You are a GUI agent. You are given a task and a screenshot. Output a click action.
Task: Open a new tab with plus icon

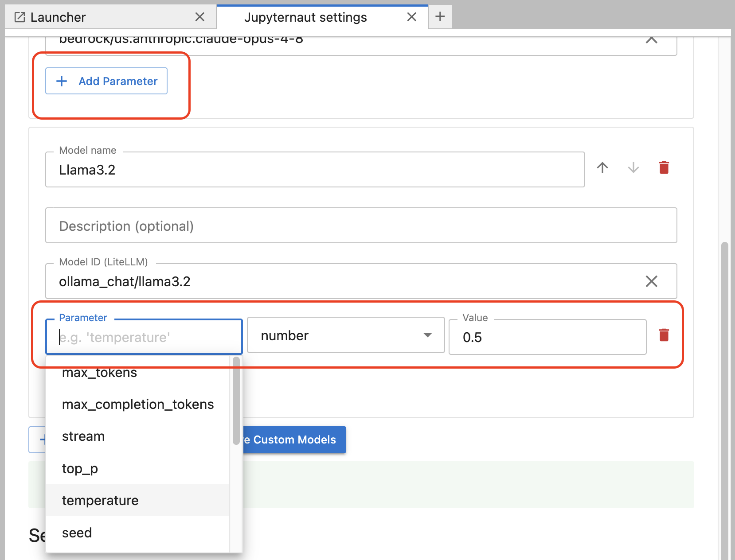tap(440, 17)
